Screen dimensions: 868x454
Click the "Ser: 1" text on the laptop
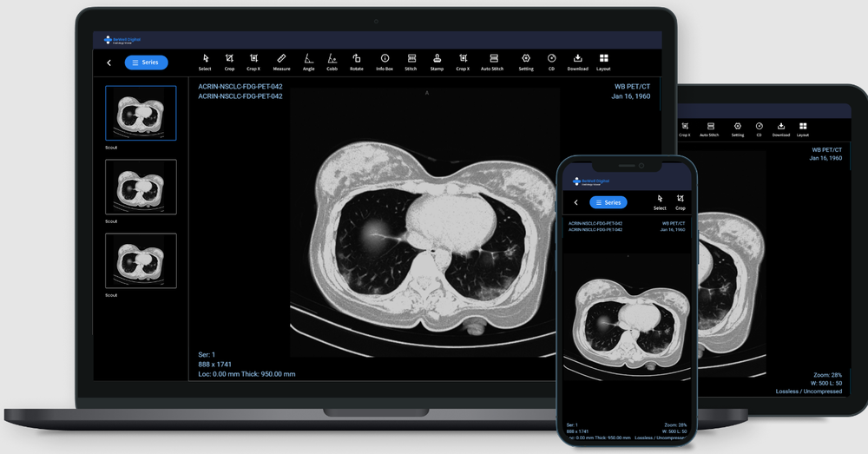207,354
